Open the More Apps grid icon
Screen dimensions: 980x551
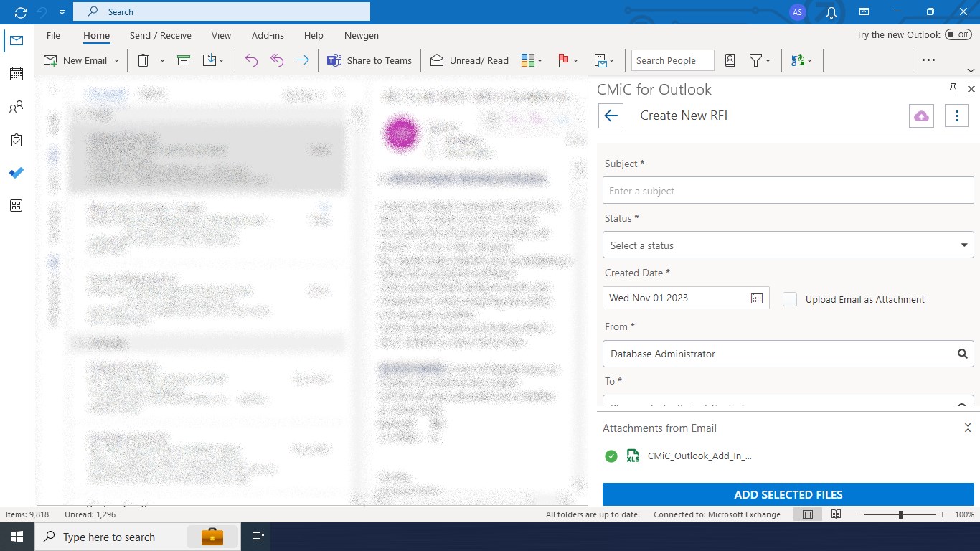click(16, 206)
